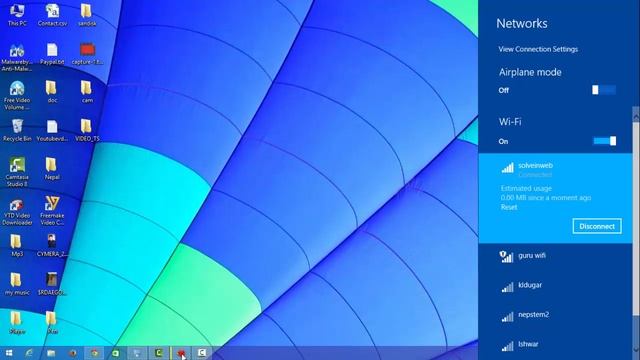
Task: Click the scrollbar up arrow in Networks
Action: pyautogui.click(x=636, y=116)
